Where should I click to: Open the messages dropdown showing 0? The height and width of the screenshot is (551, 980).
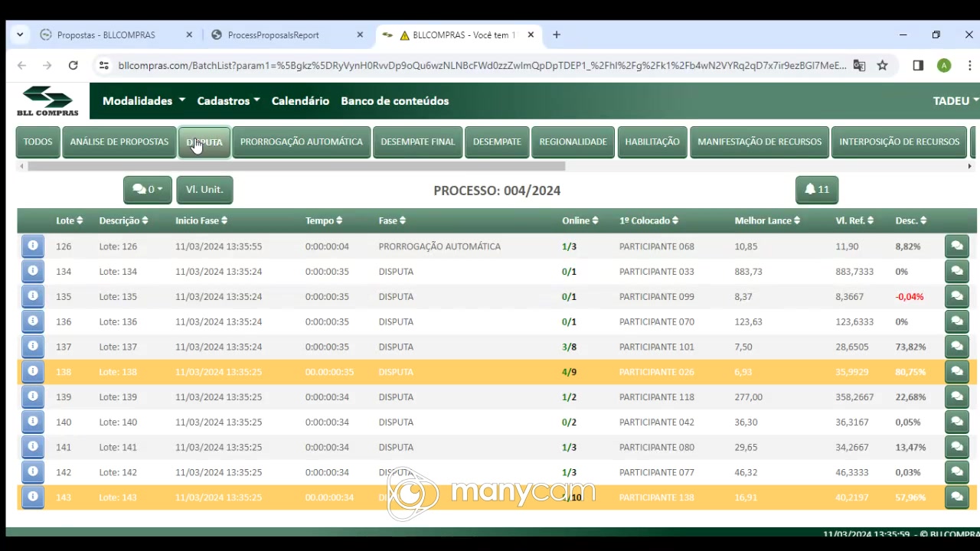tap(147, 190)
